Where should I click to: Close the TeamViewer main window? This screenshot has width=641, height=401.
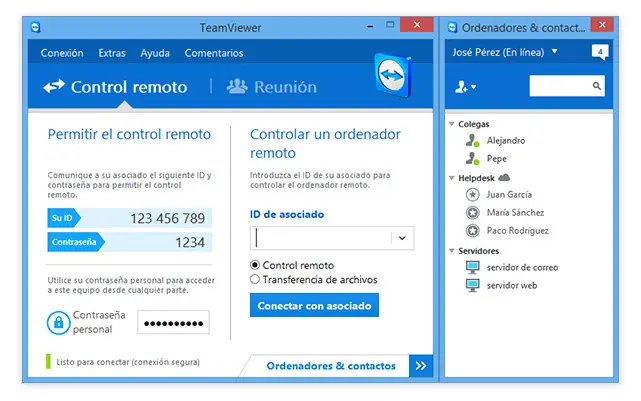417,25
